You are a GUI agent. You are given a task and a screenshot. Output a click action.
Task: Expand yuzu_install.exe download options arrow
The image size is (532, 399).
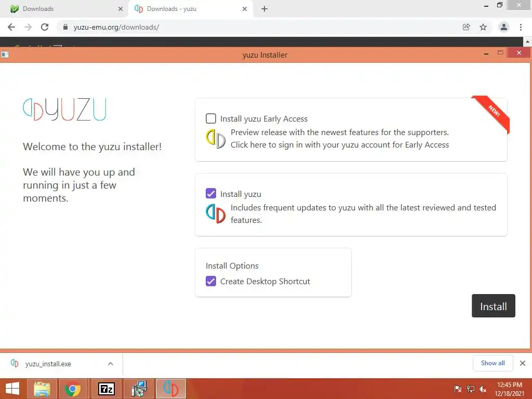pos(111,364)
